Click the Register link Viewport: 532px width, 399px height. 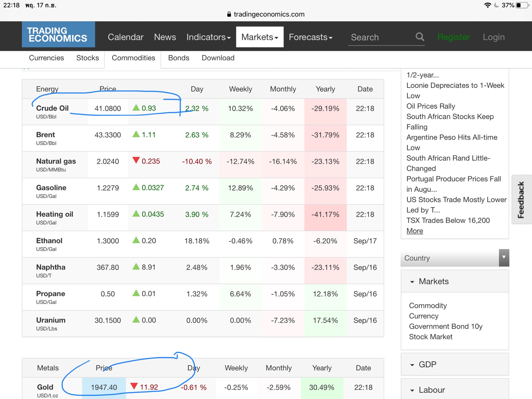454,37
